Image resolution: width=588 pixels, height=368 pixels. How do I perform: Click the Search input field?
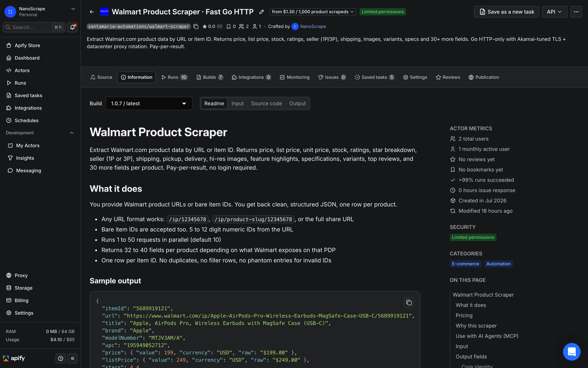click(x=34, y=27)
